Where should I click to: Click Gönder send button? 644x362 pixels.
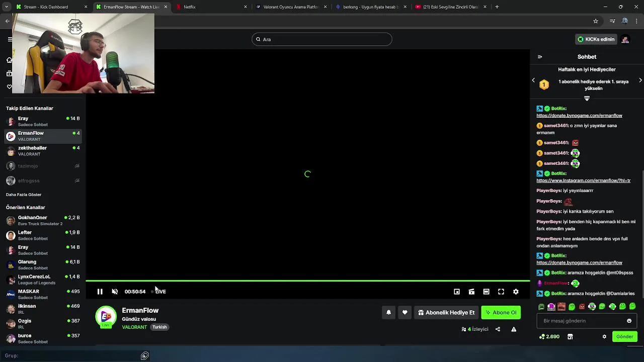(625, 337)
